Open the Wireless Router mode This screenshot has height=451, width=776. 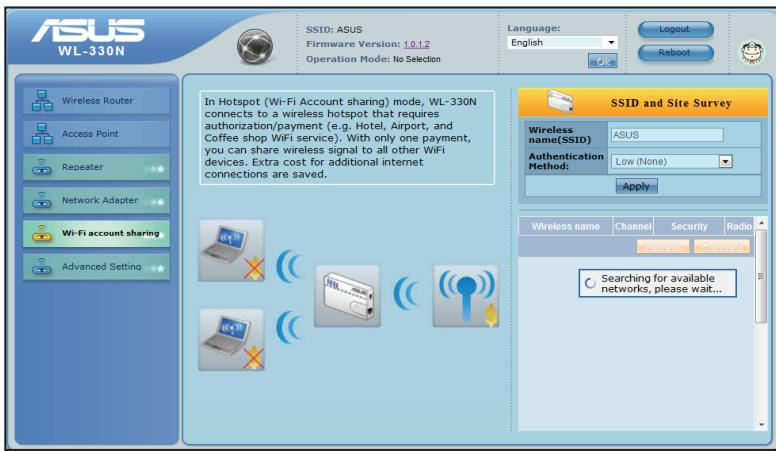click(97, 100)
